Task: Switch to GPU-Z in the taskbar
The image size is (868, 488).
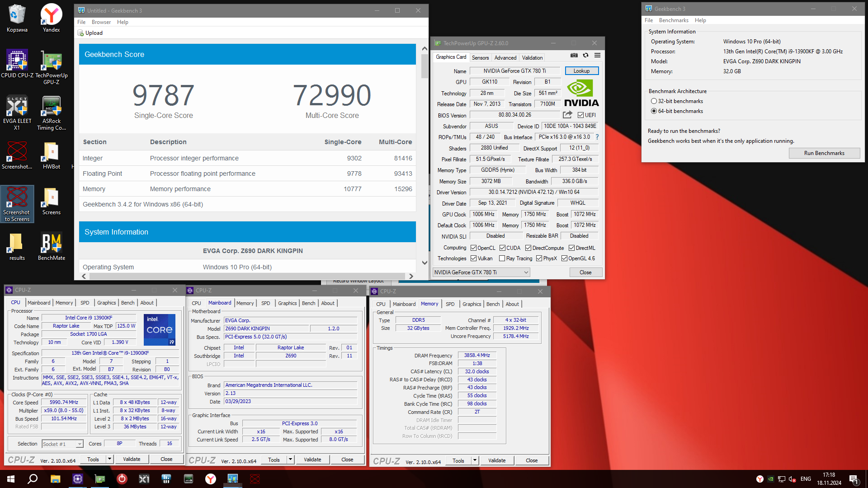Action: click(100, 479)
